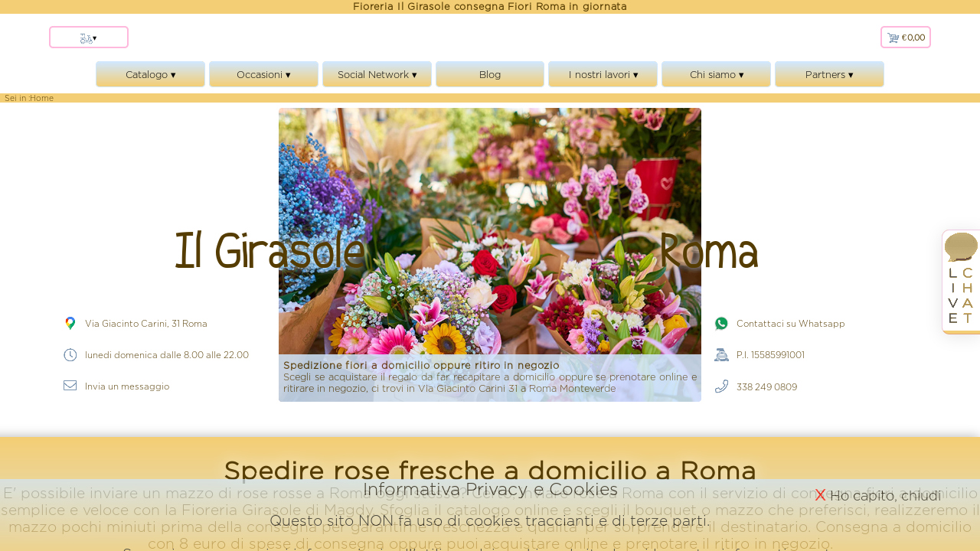Click the shopping cart icon
The width and height of the screenshot is (980, 551).
(x=893, y=37)
